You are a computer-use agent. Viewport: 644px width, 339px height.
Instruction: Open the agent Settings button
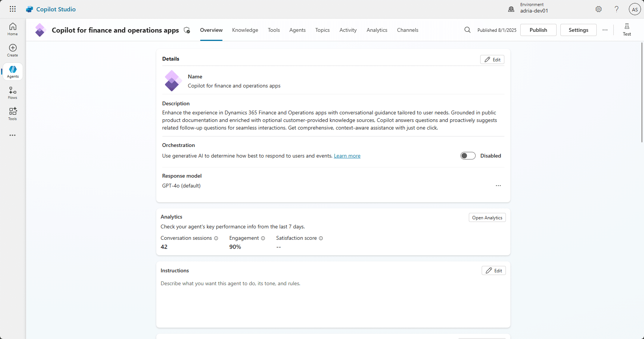(579, 30)
